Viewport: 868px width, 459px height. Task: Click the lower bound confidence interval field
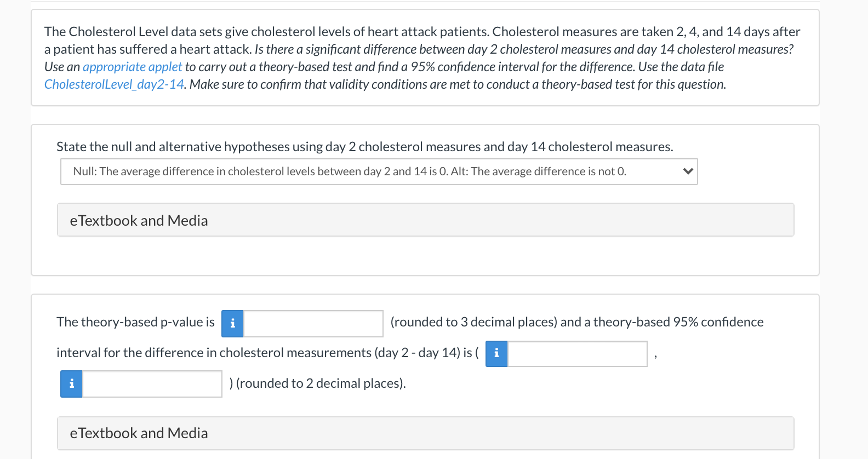(577, 353)
